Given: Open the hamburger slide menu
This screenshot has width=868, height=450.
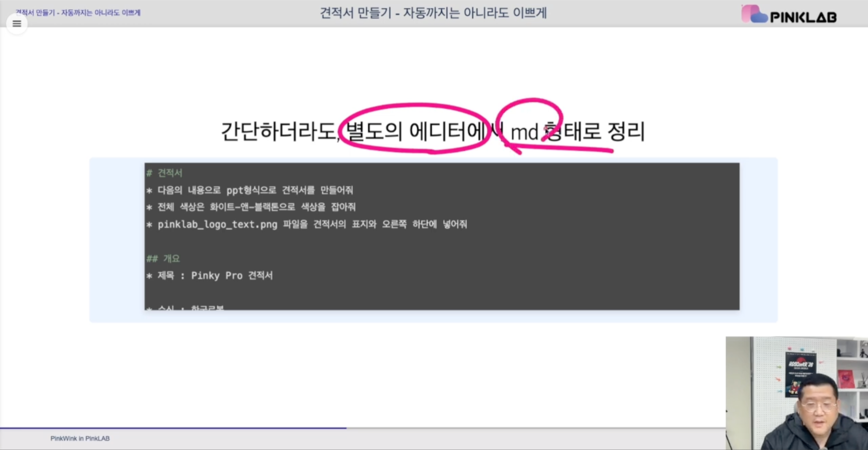Looking at the screenshot, I should pyautogui.click(x=17, y=23).
